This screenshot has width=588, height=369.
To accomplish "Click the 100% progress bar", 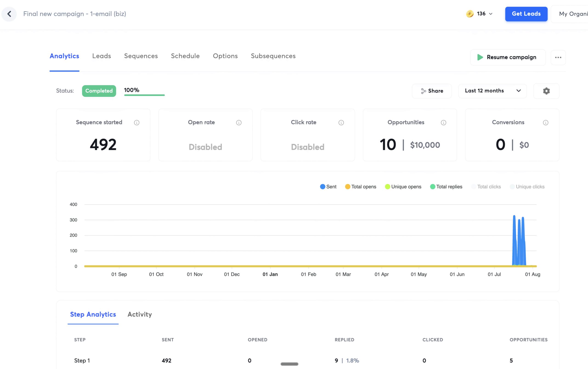I will pos(144,95).
